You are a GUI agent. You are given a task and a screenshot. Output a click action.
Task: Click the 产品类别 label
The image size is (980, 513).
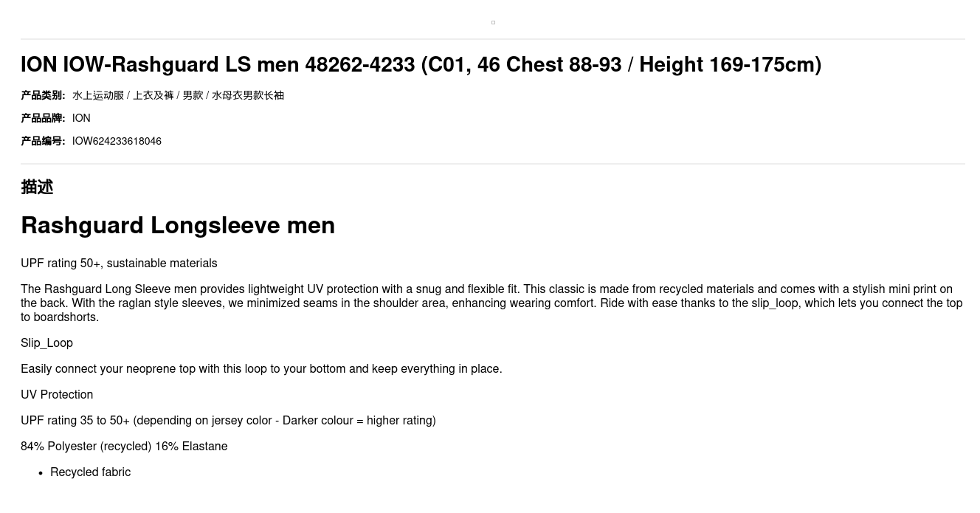[x=43, y=95]
